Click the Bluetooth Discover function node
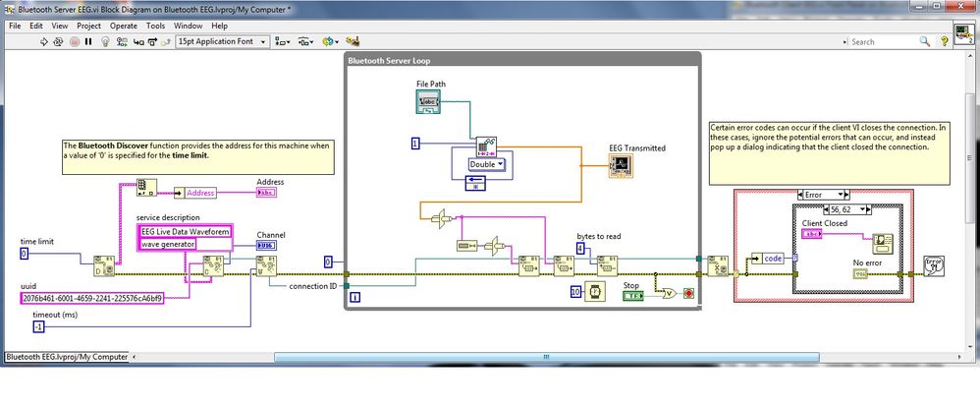The height and width of the screenshot is (408, 980). [x=104, y=266]
